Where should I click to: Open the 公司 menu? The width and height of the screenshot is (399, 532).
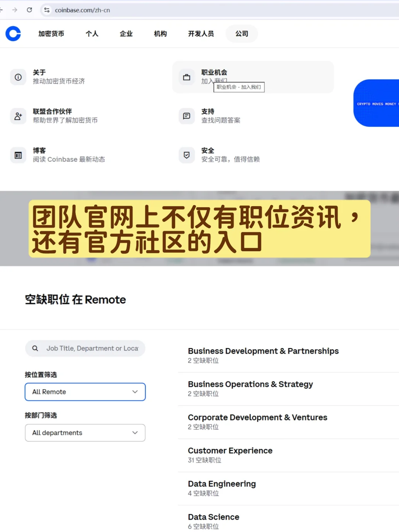(242, 34)
